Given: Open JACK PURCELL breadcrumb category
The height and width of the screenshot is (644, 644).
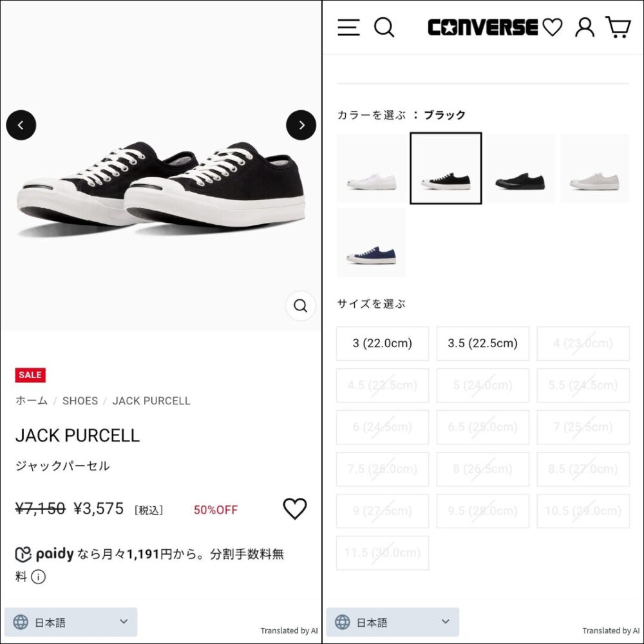Looking at the screenshot, I should pyautogui.click(x=151, y=401).
